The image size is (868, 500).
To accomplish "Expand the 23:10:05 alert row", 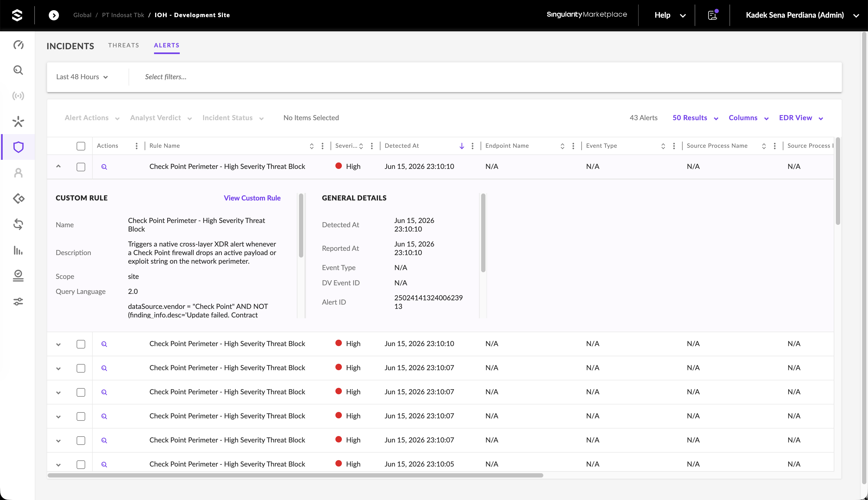I will point(58,465).
